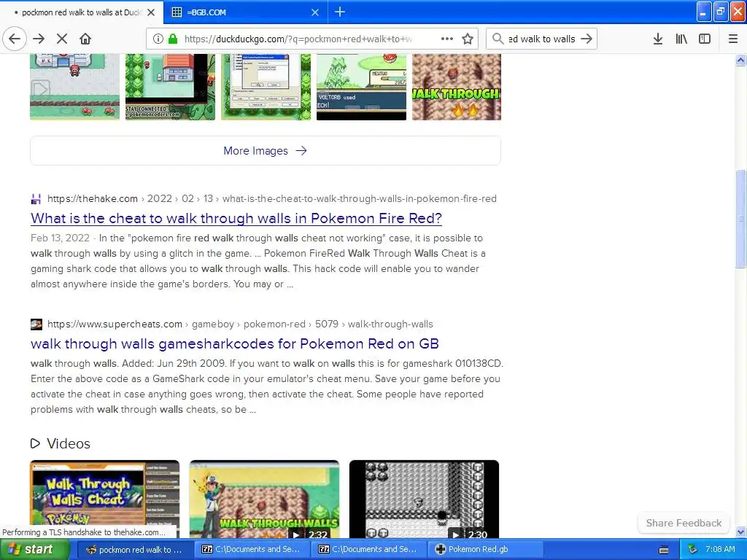The image size is (747, 560).
Task: Go forward to the next page
Action: click(x=39, y=39)
